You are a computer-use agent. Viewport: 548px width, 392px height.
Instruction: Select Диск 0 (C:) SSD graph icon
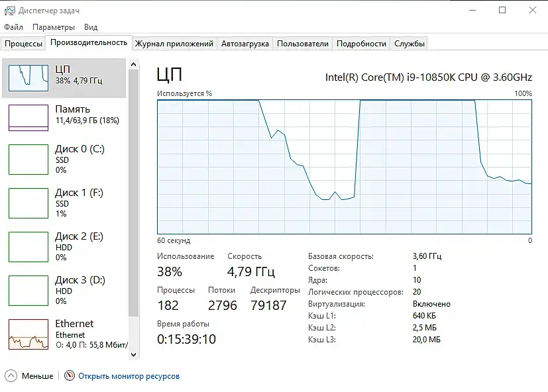point(28,160)
